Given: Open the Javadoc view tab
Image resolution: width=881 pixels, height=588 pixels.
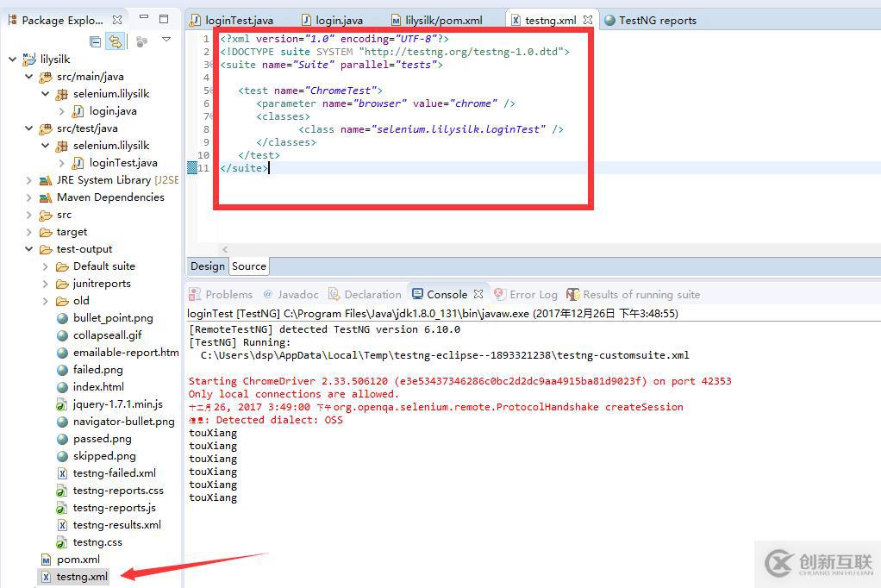Looking at the screenshot, I should coord(291,295).
